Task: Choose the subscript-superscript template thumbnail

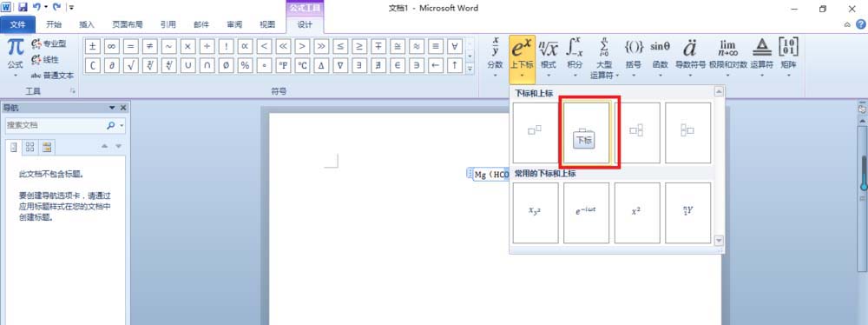Action: pyautogui.click(x=636, y=133)
